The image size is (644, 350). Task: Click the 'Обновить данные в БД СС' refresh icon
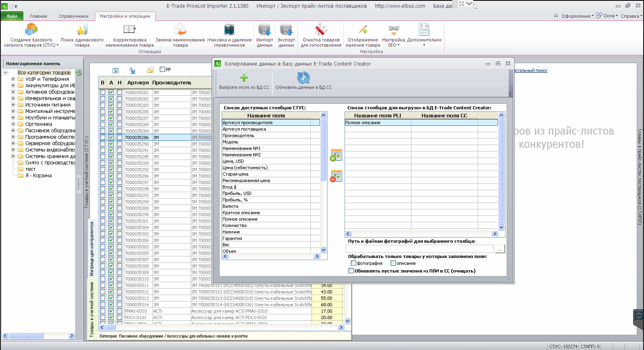pyautogui.click(x=303, y=78)
